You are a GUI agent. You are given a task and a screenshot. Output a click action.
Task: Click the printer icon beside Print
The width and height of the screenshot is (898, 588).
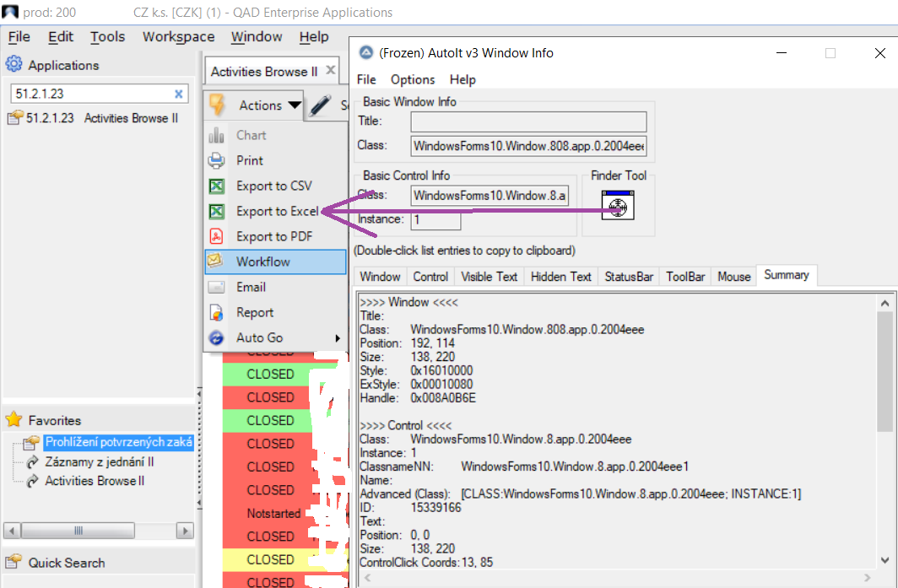[216, 160]
